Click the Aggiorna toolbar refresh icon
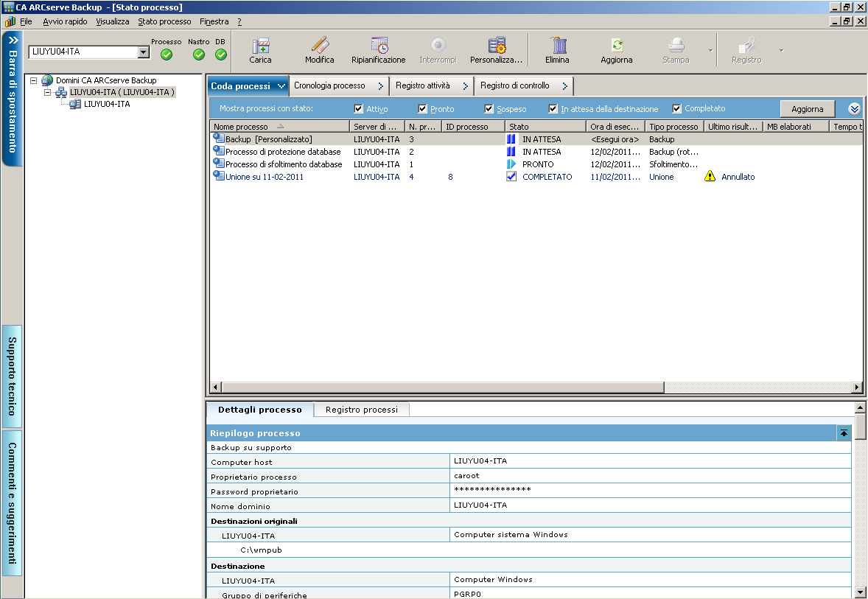 pyautogui.click(x=616, y=46)
